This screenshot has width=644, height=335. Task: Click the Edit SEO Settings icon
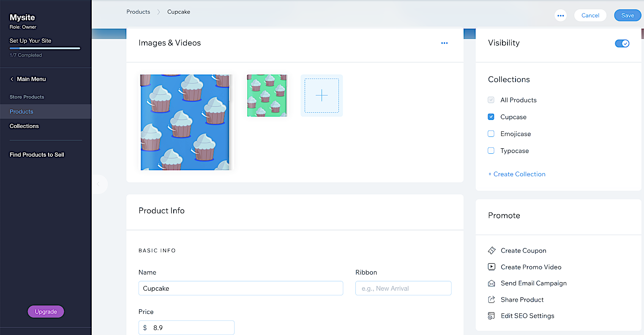(491, 316)
